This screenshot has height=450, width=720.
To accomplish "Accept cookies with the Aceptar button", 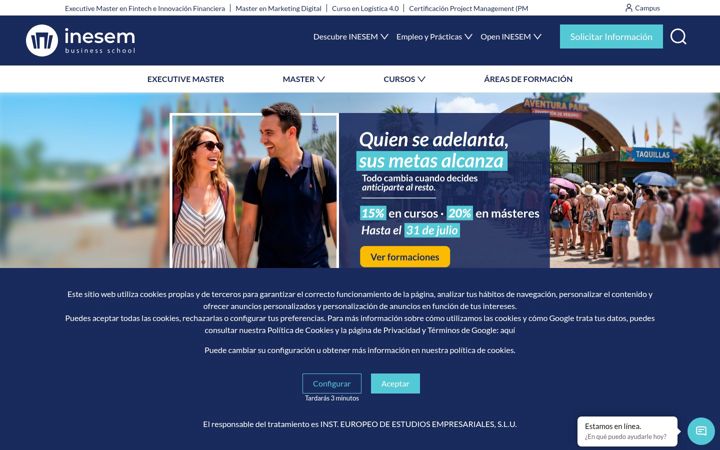I will (395, 383).
